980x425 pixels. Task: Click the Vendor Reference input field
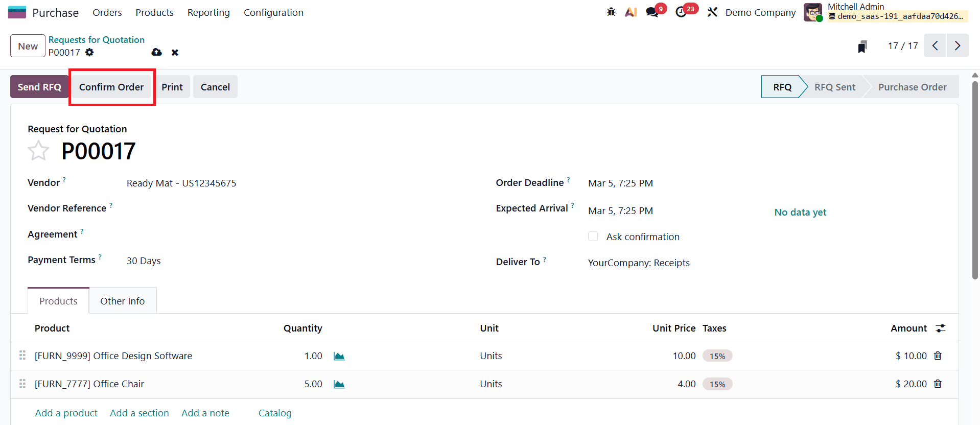point(255,208)
